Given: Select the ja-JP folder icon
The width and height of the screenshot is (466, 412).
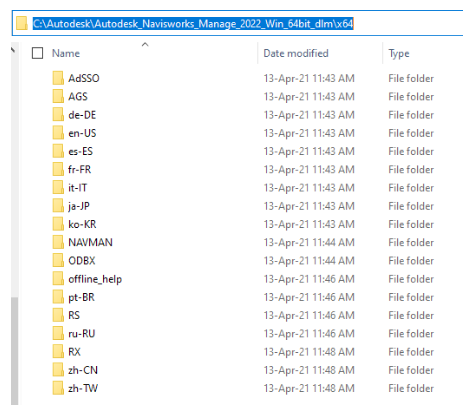Looking at the screenshot, I should pos(58,206).
